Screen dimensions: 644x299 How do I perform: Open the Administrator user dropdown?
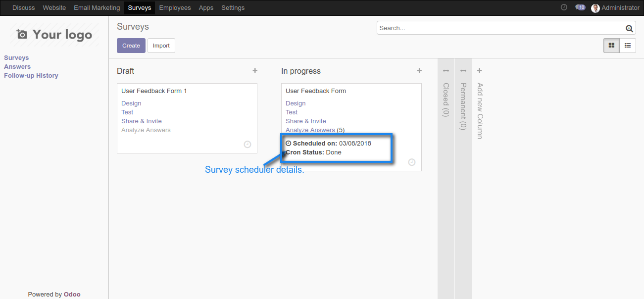tap(615, 8)
